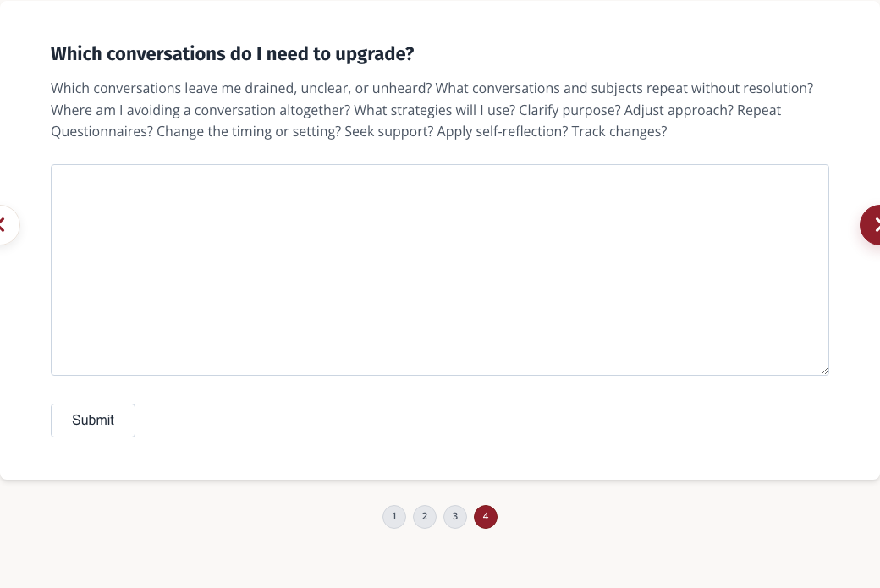Jump to page 1 dot
The width and height of the screenshot is (880, 588).
tap(394, 517)
